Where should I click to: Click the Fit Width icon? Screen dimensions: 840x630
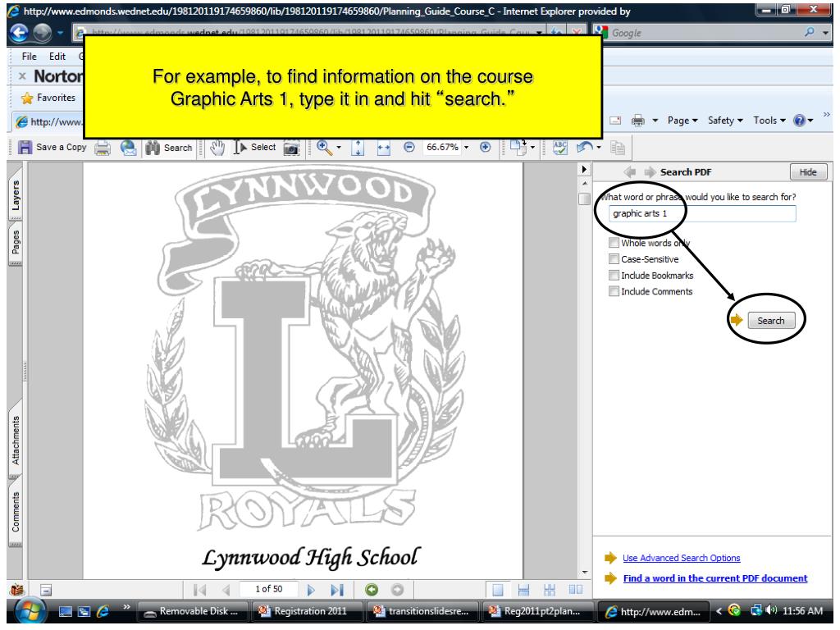(x=384, y=148)
